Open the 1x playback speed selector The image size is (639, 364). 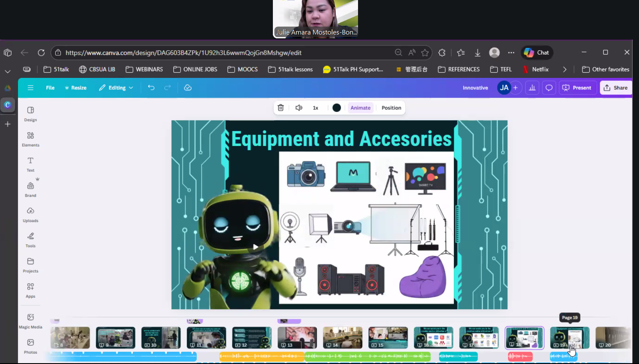coord(315,108)
